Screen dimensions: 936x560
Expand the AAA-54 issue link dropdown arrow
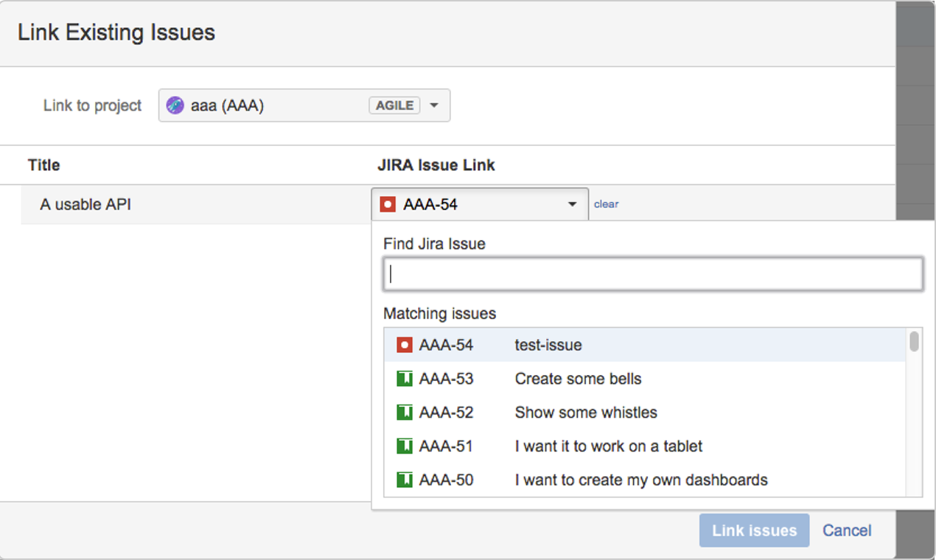[572, 204]
